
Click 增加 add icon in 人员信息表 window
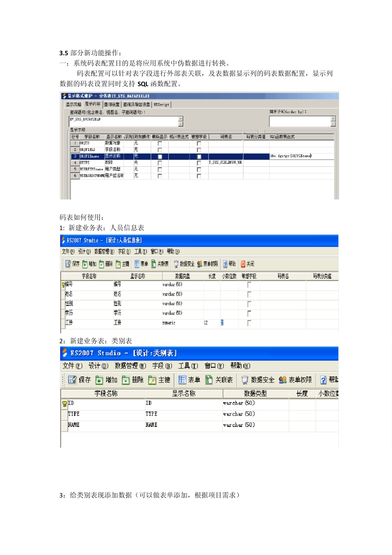pos(85,264)
